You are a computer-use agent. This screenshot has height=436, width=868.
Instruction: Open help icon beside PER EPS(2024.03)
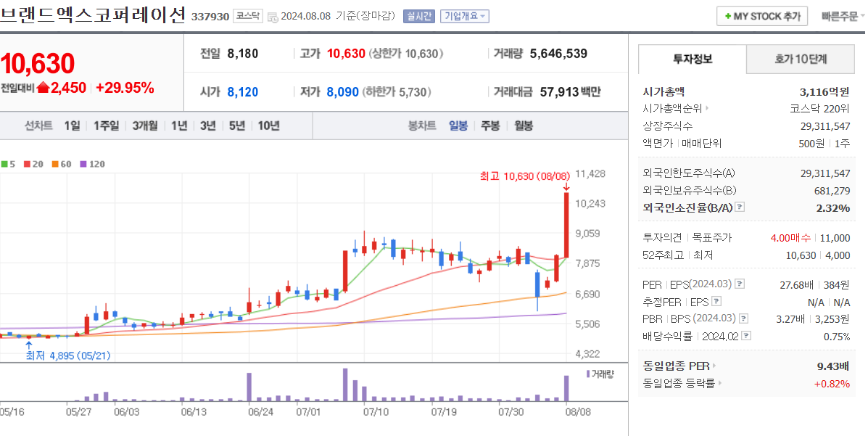coord(740,284)
